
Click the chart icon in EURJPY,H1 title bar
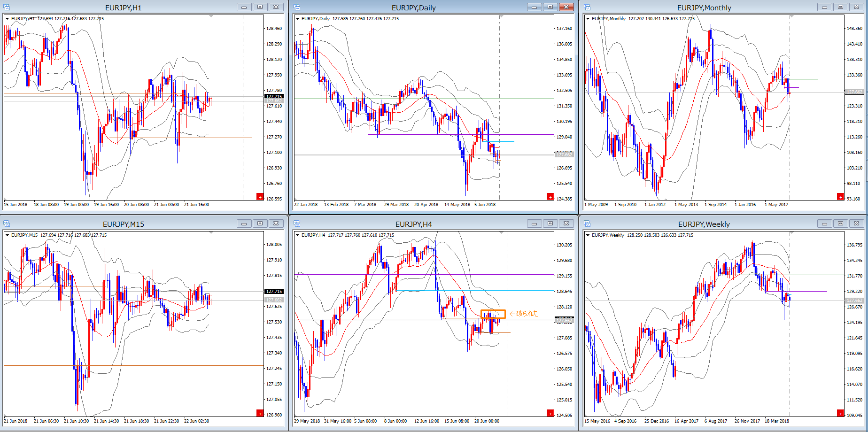[x=7, y=7]
